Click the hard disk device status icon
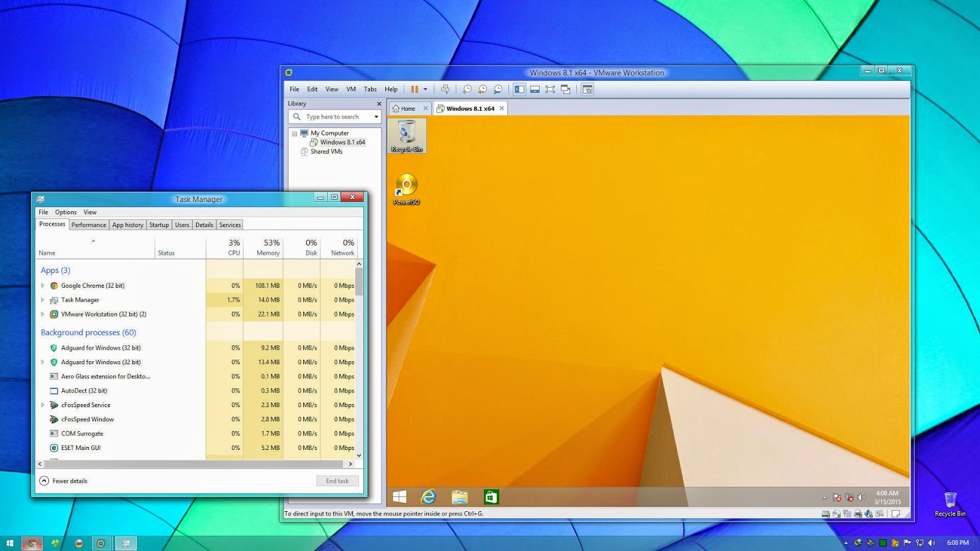 point(826,514)
